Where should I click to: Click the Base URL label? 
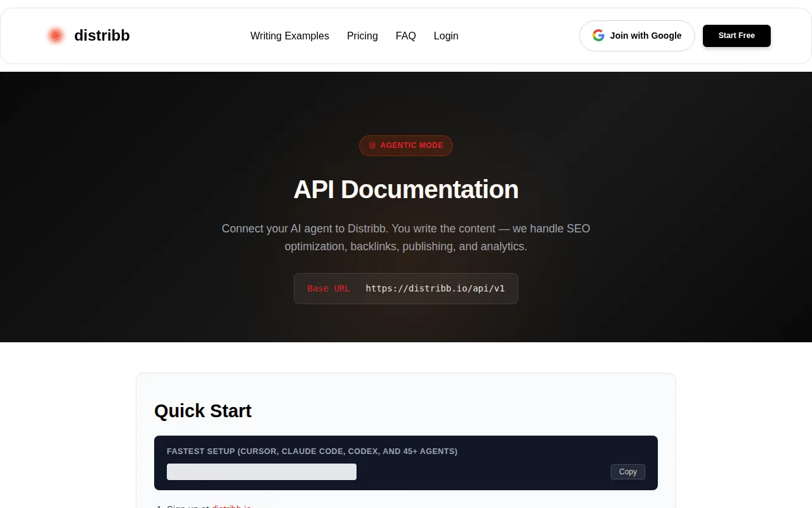pos(329,288)
